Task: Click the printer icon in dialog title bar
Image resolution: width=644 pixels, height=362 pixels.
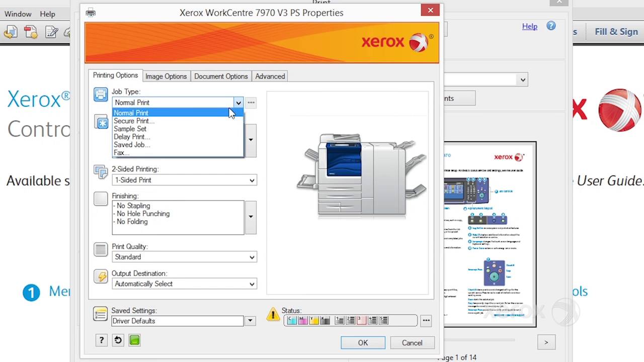Action: (91, 13)
